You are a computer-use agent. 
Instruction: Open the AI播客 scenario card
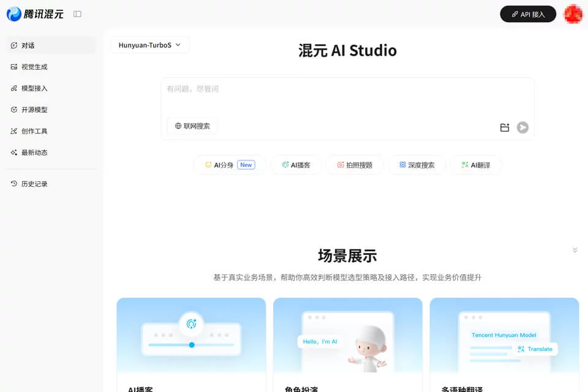(191, 345)
